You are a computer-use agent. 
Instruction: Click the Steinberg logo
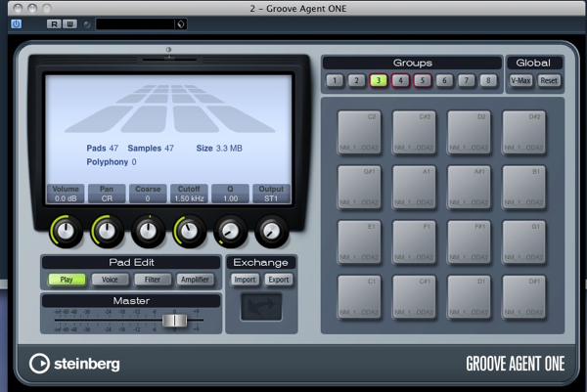pos(74,364)
